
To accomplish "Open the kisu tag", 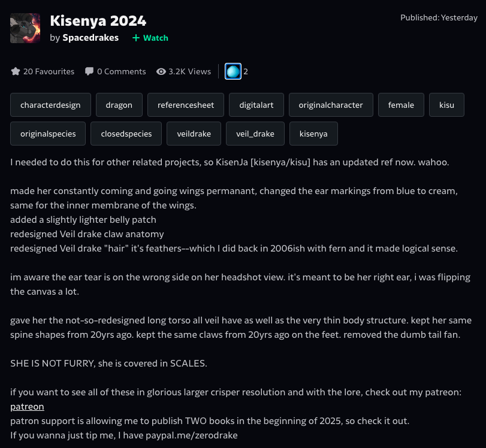I will 446,105.
